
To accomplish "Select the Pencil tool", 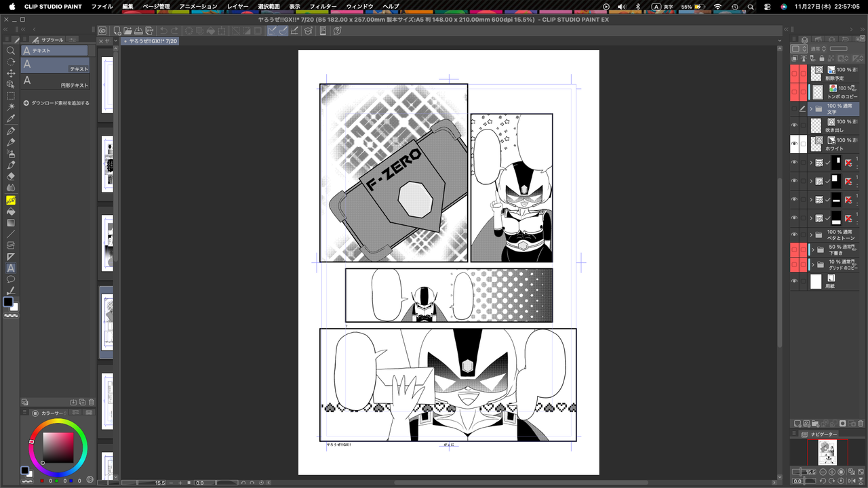I will [11, 142].
